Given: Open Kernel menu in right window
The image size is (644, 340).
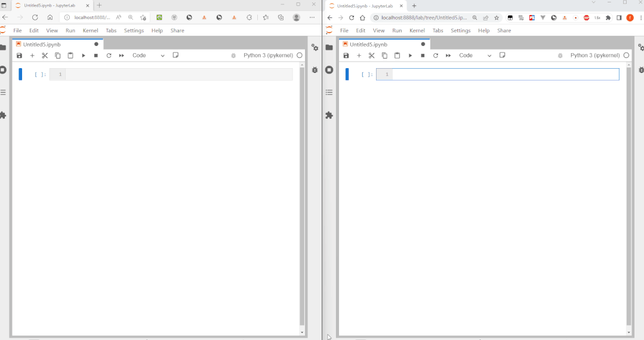Looking at the screenshot, I should pyautogui.click(x=417, y=30).
